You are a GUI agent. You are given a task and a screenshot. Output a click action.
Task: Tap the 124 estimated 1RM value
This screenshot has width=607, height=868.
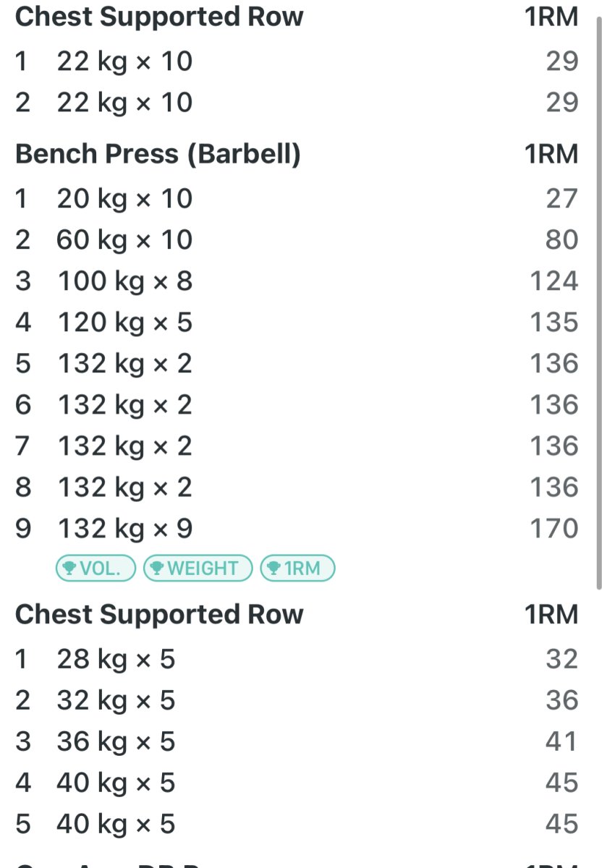554,281
